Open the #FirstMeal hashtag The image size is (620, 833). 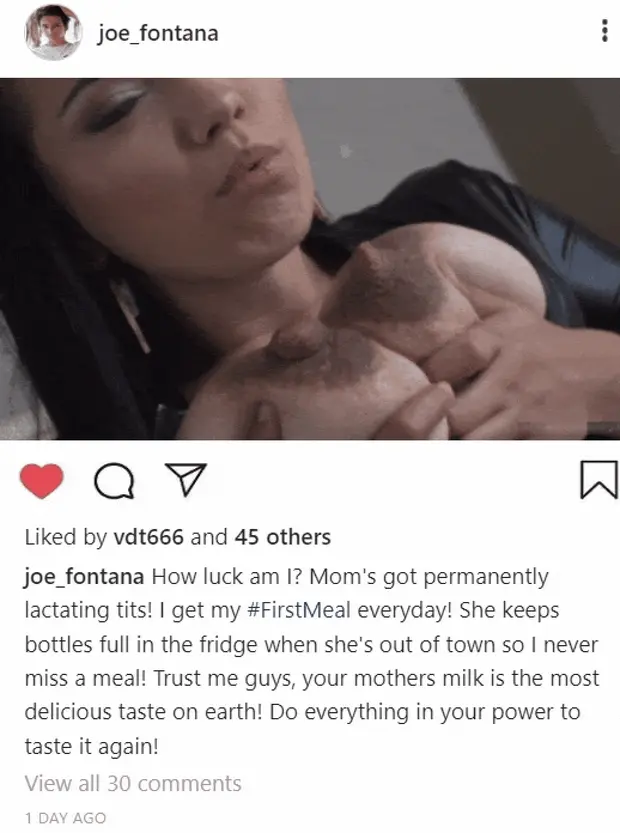coord(299,610)
